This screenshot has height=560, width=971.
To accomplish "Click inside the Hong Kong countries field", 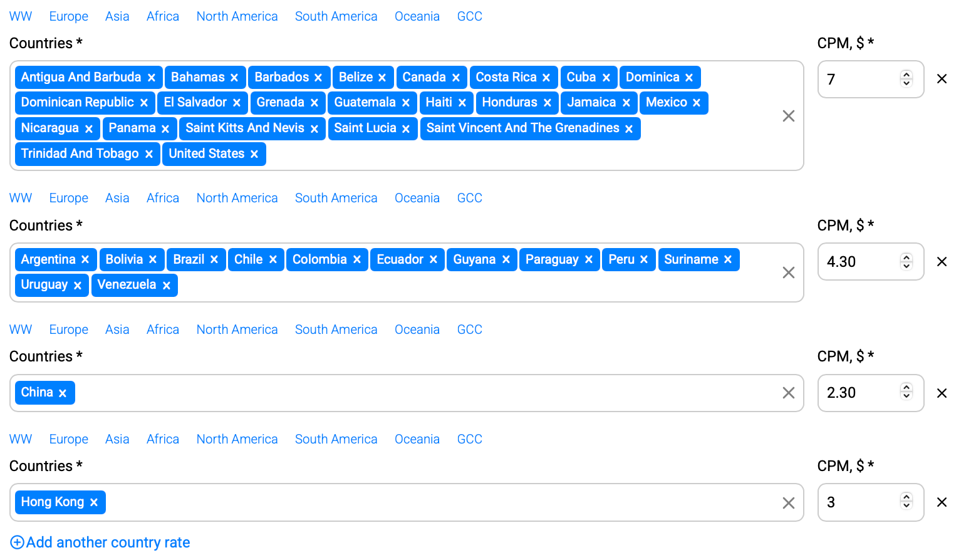I will click(439, 502).
